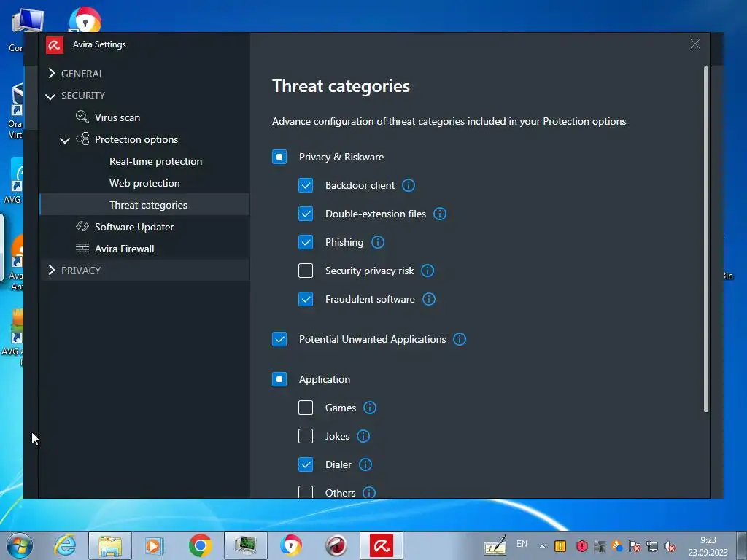Select Web protection in sidebar
This screenshot has width=747, height=560.
(x=144, y=183)
